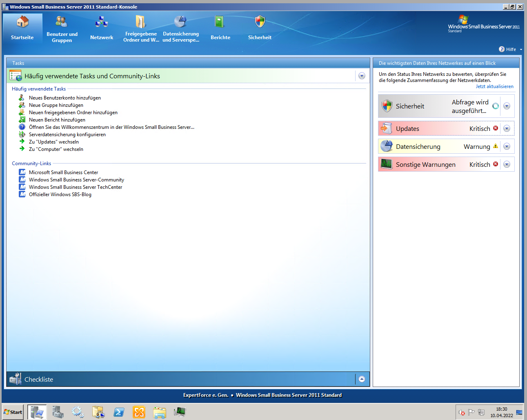The width and height of the screenshot is (527, 420).
Task: Launch PowerShell from the taskbar
Action: (119, 412)
